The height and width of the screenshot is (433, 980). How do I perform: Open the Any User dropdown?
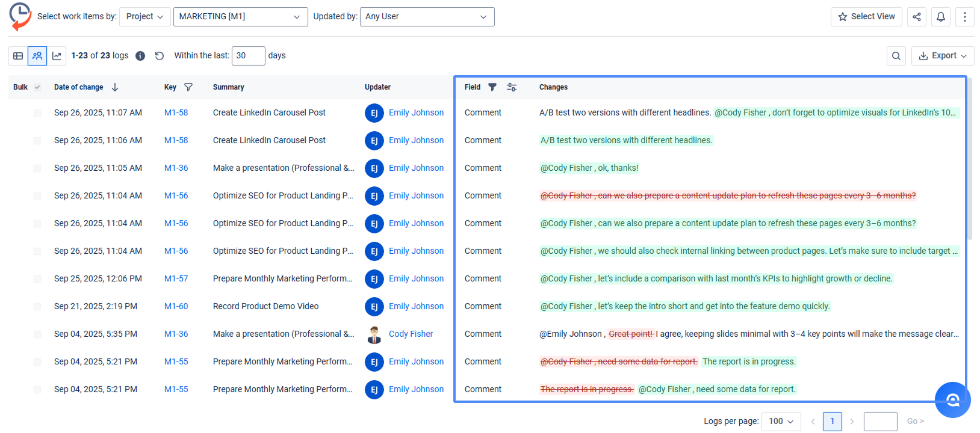tap(427, 17)
